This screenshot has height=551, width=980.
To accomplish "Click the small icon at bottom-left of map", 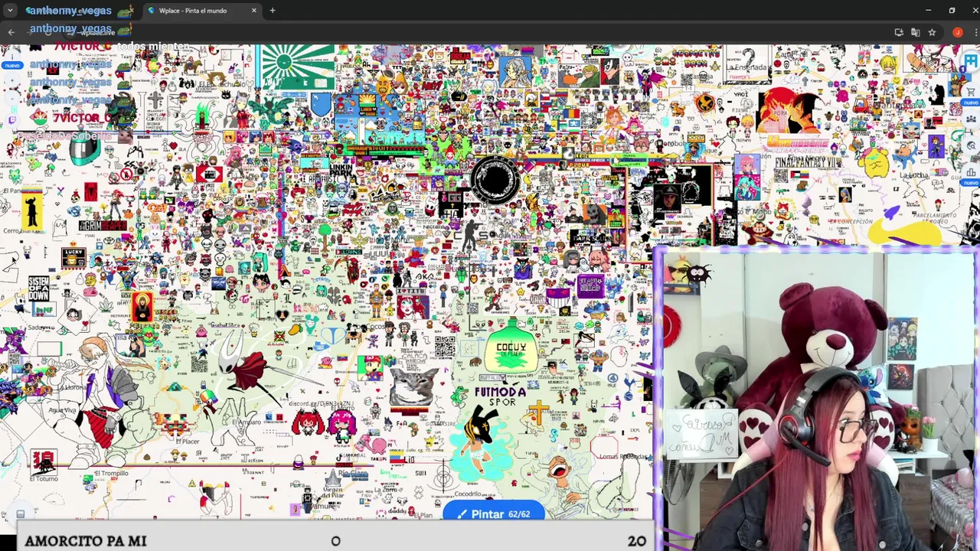I will (x=21, y=514).
